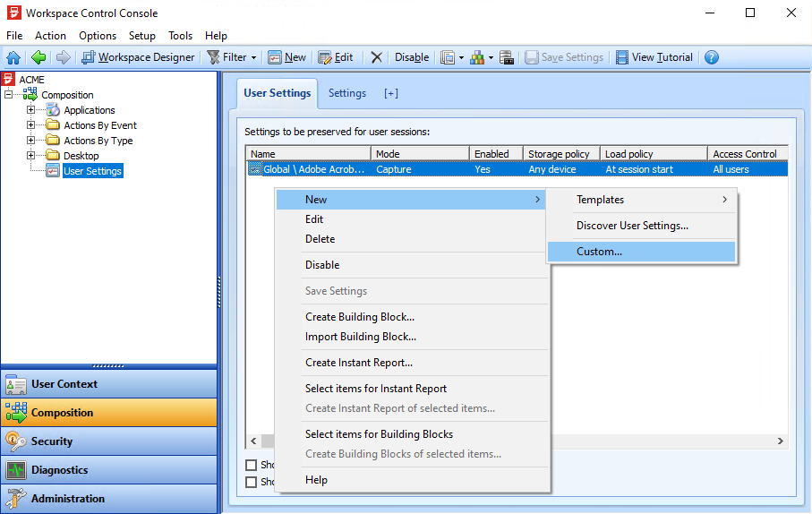Open the User Context section
Image resolution: width=812 pixels, height=514 pixels.
[64, 384]
